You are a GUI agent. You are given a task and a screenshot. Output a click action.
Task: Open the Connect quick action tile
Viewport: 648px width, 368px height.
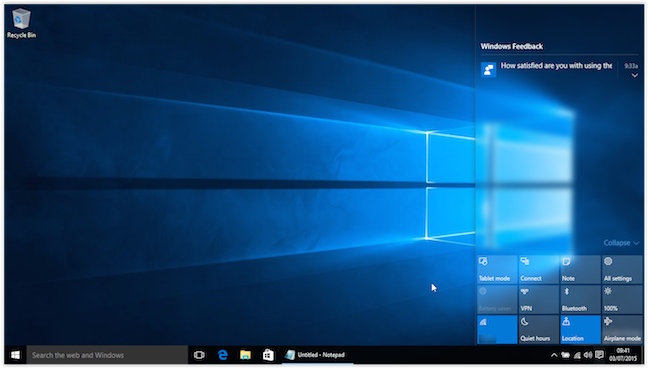click(539, 270)
